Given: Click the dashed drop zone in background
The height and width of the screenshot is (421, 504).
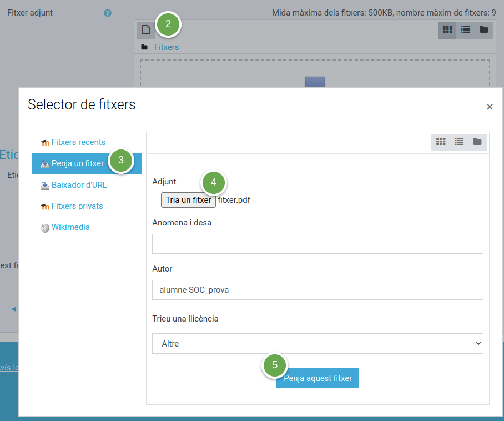Looking at the screenshot, I should 315,73.
